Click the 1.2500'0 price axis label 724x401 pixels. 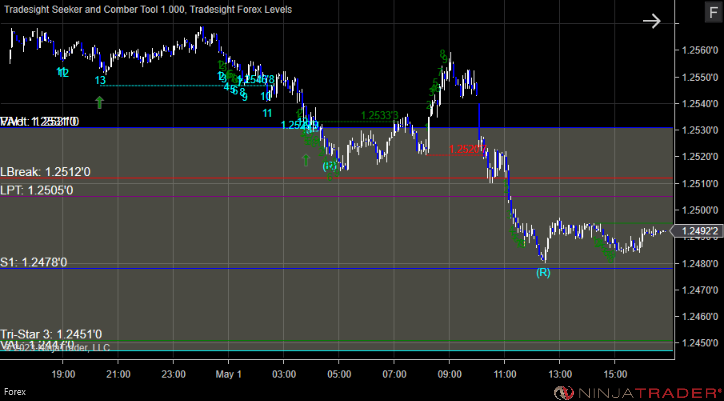[x=700, y=210]
